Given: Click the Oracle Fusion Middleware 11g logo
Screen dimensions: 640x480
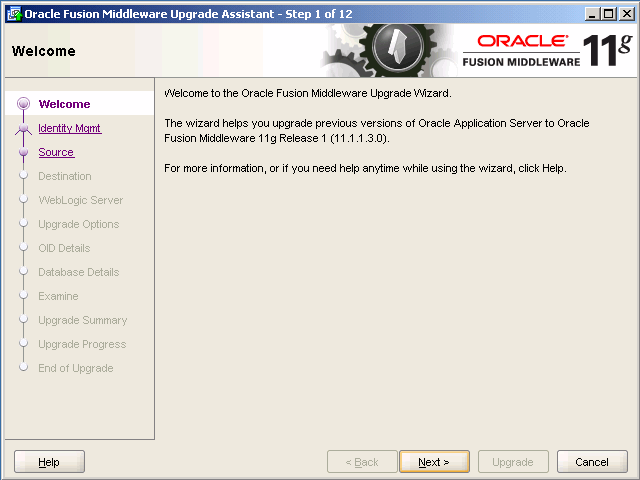Looking at the screenshot, I should (547, 51).
